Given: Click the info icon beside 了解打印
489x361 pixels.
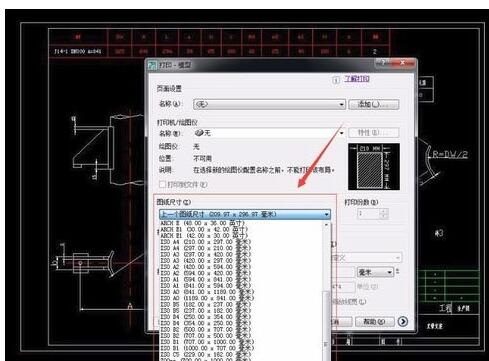Looking at the screenshot, I should tap(336, 80).
